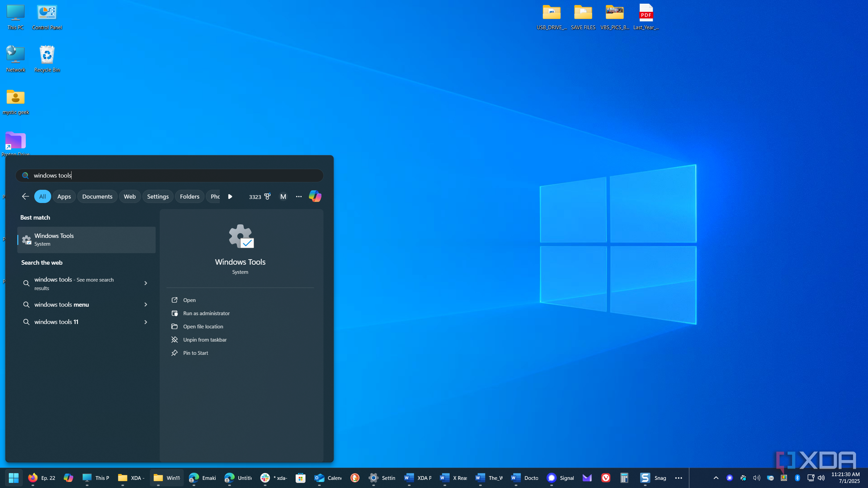Image resolution: width=868 pixels, height=488 pixels.
Task: Click Run as administrator for Windows Tools
Action: (x=206, y=313)
